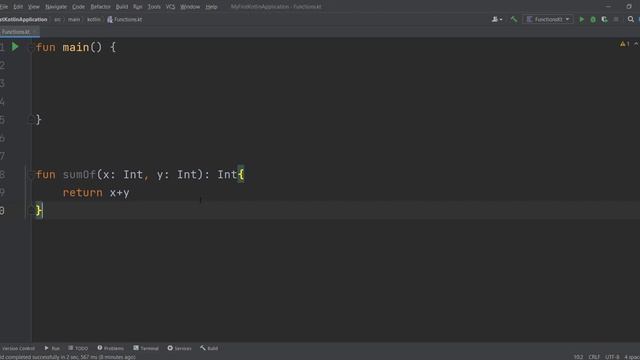
Task: Click the main function name in code
Action: (x=76, y=47)
